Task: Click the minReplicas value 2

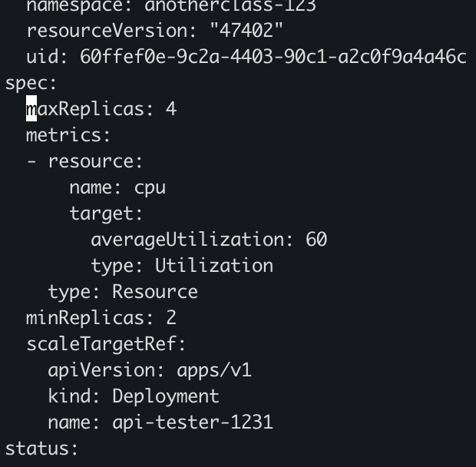Action: pyautogui.click(x=171, y=318)
